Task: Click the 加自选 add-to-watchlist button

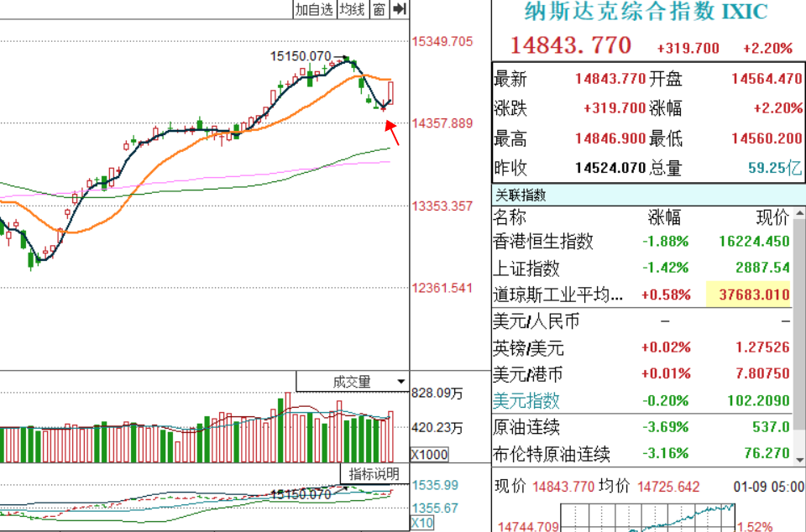Action: point(314,9)
